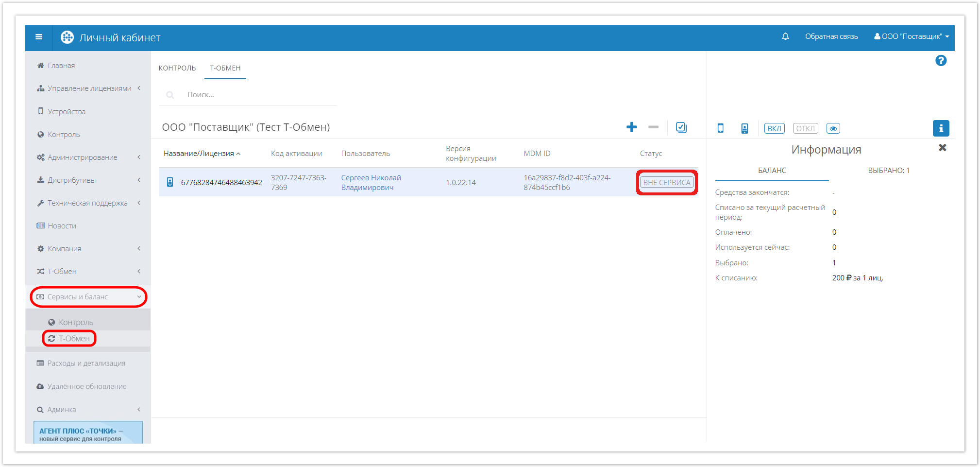The image size is (980, 467).
Task: Click the blue plus icon to add a license
Action: tap(631, 127)
